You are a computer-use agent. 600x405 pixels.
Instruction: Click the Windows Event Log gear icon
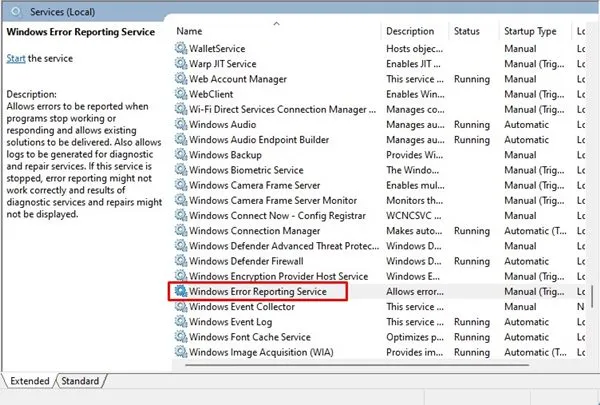point(181,322)
